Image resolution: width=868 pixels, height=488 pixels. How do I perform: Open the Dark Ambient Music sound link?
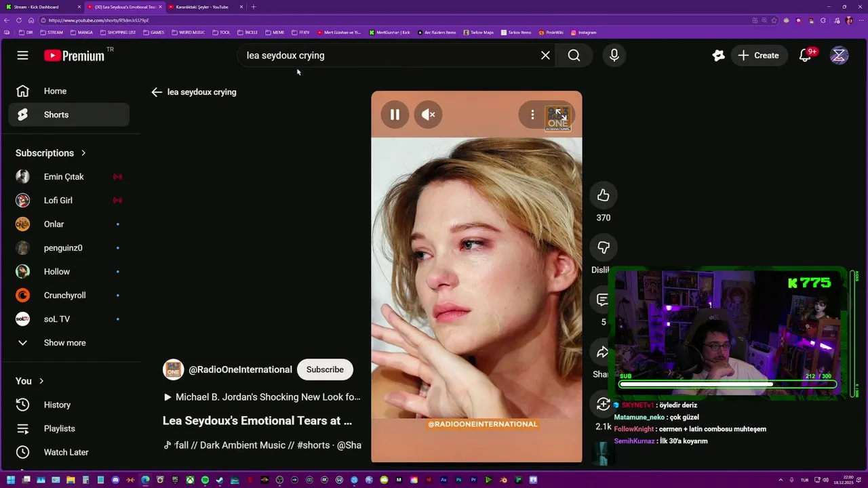click(262, 445)
